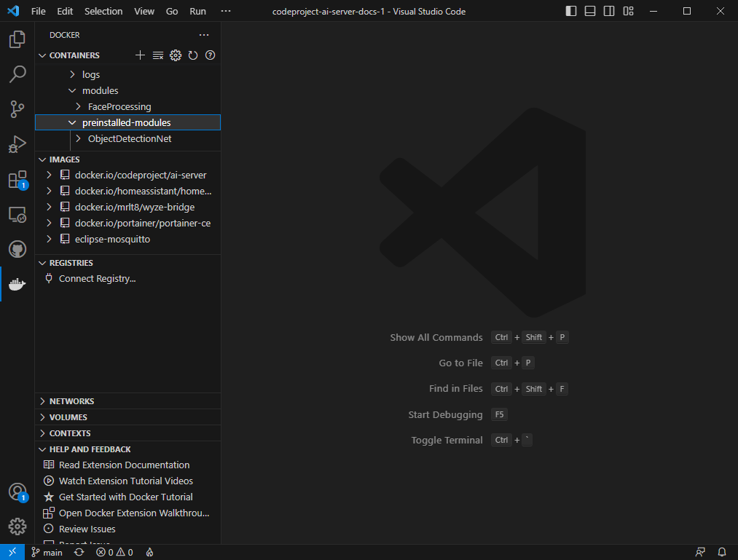Click the Synchronize Changes icon in status bar
The image size is (738, 560).
pyautogui.click(x=79, y=553)
